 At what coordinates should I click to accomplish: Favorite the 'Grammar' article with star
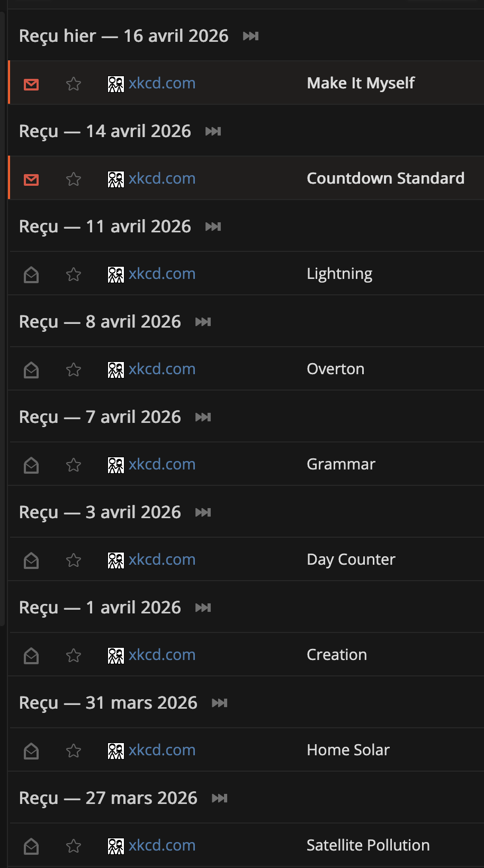click(74, 465)
